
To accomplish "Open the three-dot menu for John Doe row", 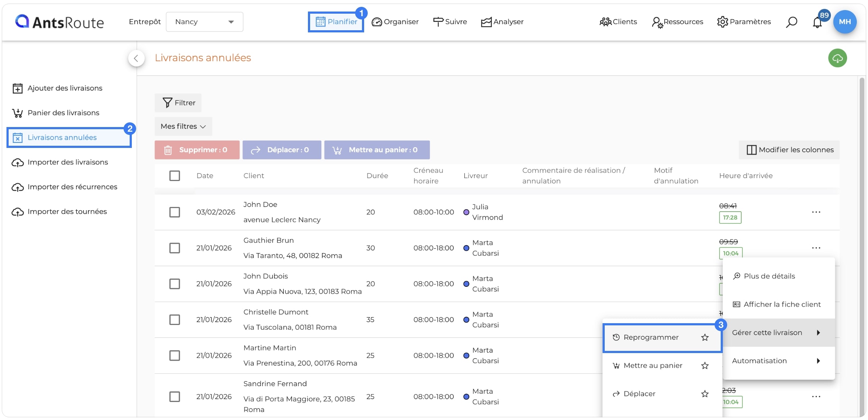I will 816,212.
